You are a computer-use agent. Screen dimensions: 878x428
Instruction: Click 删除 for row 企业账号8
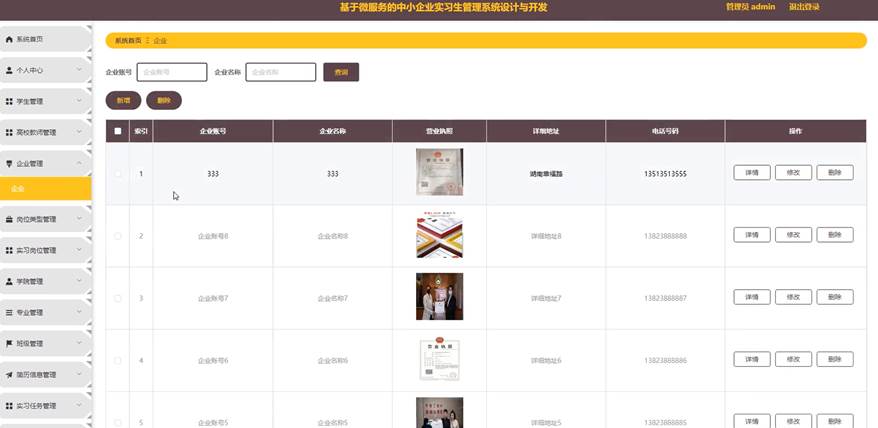835,235
